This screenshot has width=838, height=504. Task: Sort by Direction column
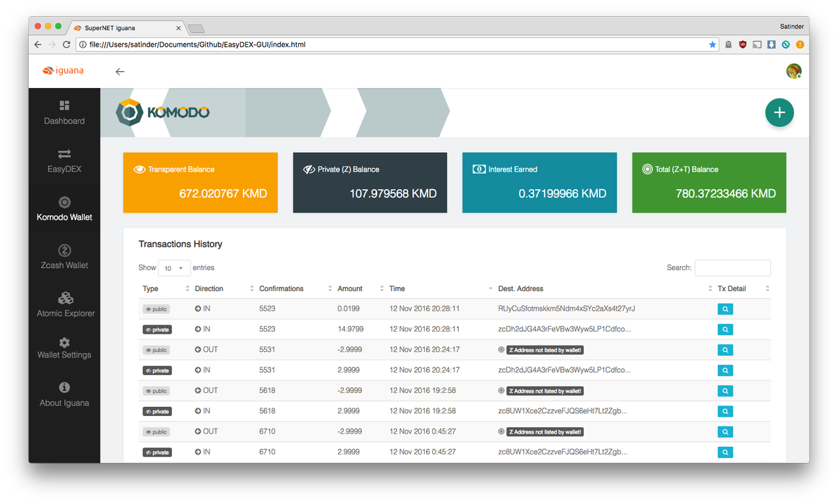pos(223,288)
